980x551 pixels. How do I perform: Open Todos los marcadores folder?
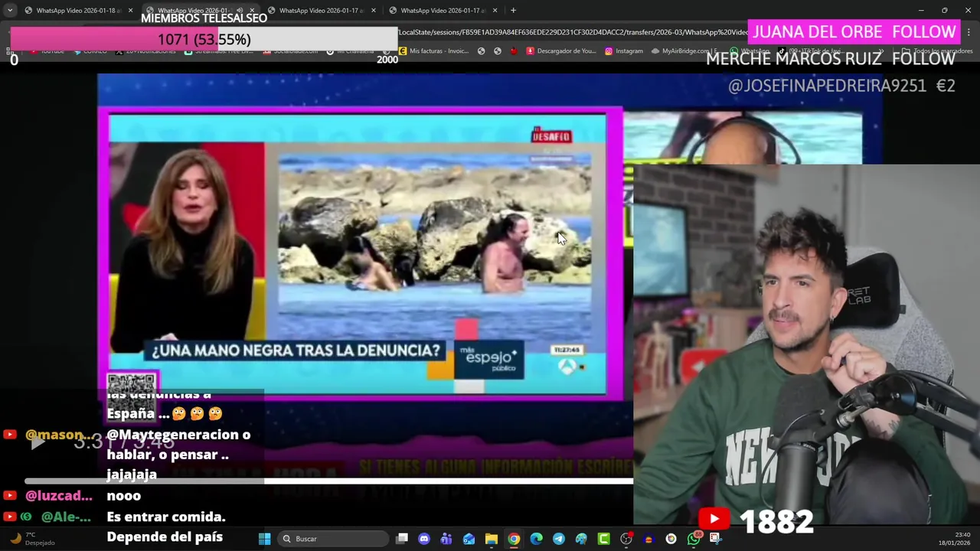(939, 51)
